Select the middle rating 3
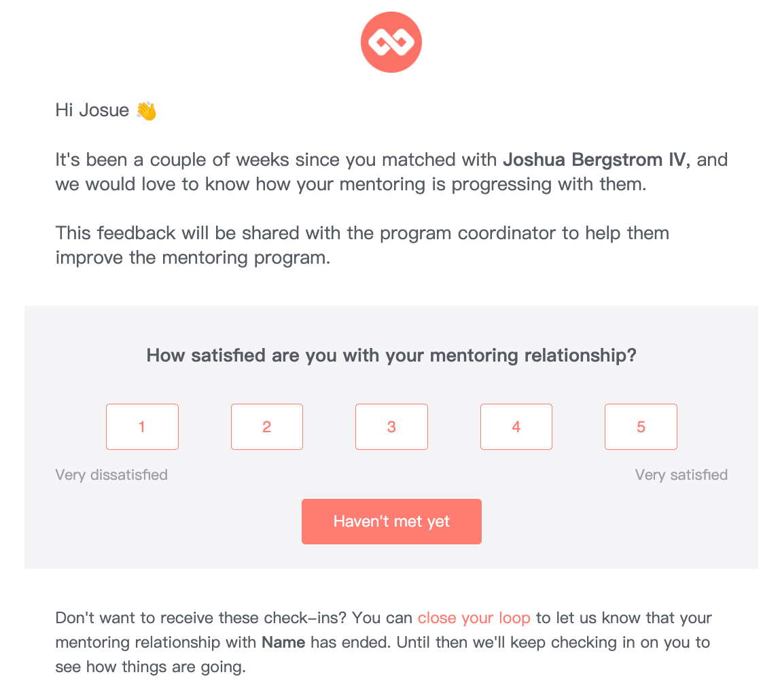This screenshot has height=700, width=780. coord(391,427)
